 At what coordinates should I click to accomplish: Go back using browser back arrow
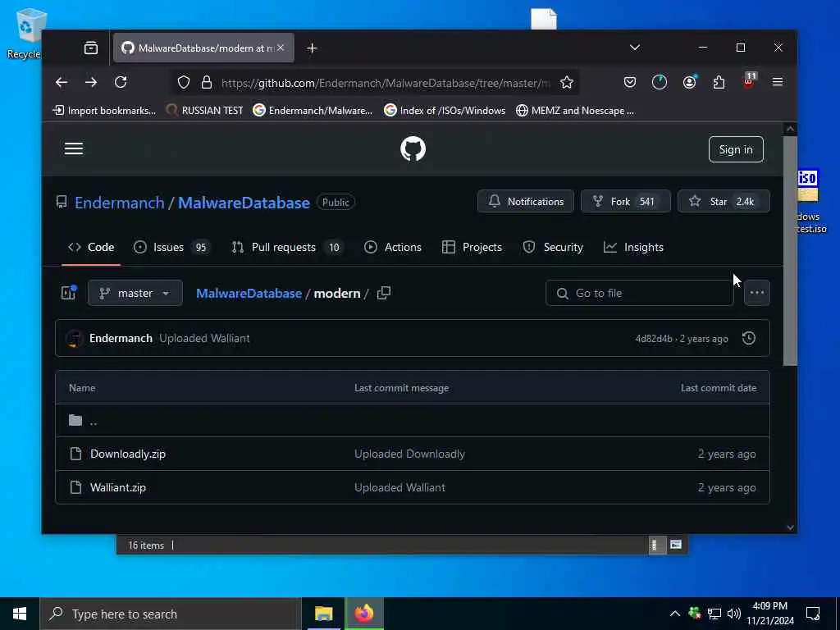click(x=62, y=82)
